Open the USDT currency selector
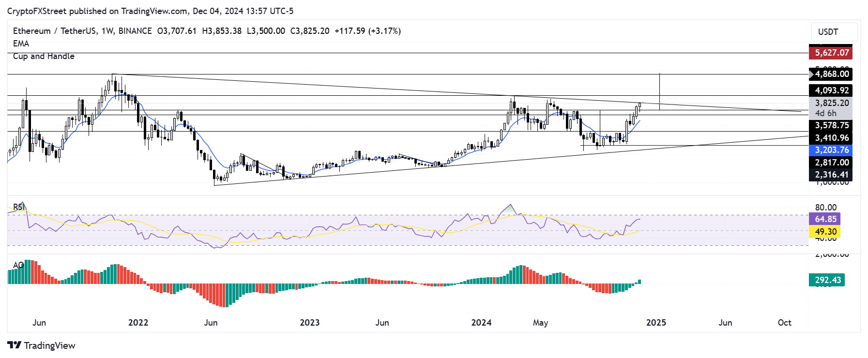This screenshot has width=868, height=358. [834, 32]
